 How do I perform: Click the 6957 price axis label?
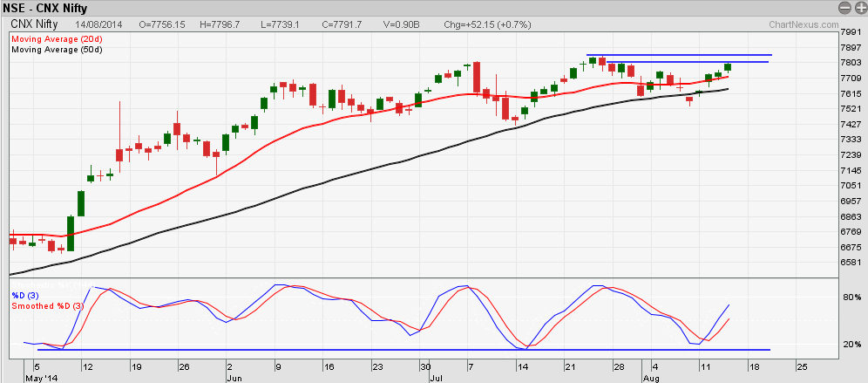click(851, 202)
